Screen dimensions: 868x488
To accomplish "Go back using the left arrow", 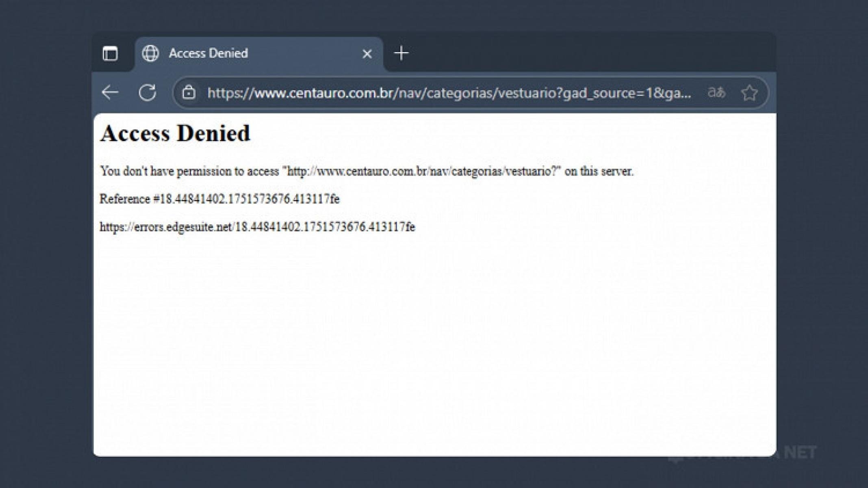I will click(110, 93).
